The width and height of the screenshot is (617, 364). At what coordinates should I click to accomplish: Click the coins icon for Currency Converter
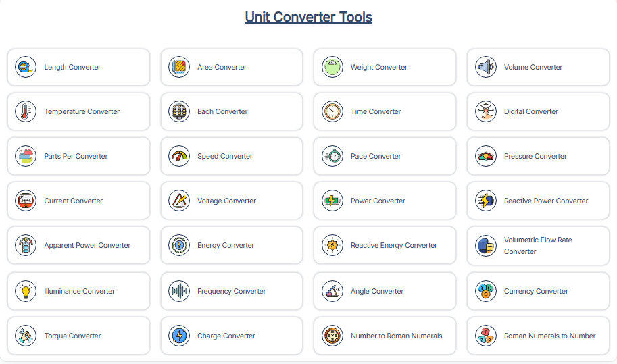point(486,291)
